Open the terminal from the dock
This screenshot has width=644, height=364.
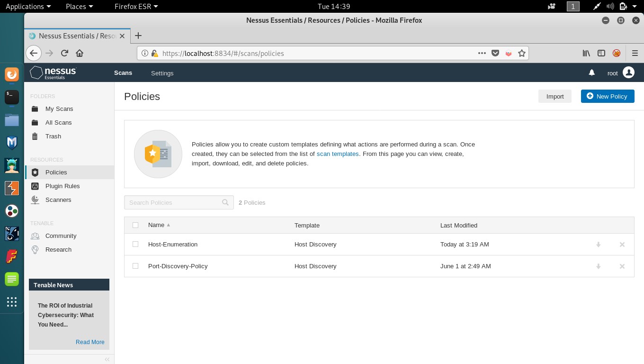click(12, 97)
